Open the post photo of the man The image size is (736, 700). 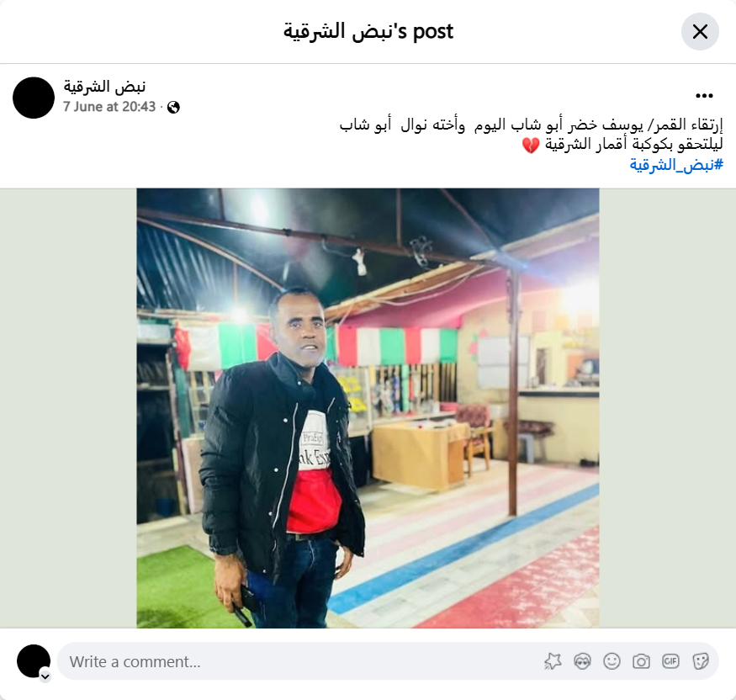(368, 408)
